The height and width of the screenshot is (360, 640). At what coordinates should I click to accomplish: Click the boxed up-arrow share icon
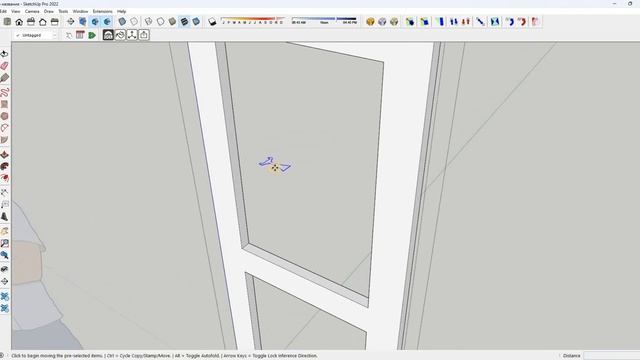click(x=144, y=35)
